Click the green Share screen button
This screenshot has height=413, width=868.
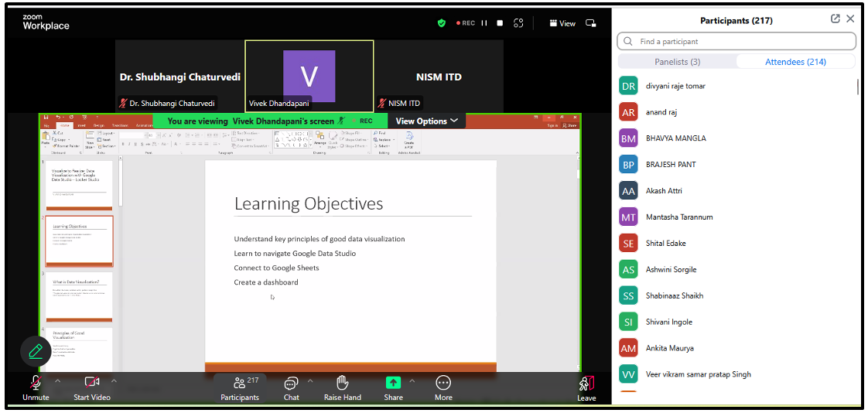(393, 387)
